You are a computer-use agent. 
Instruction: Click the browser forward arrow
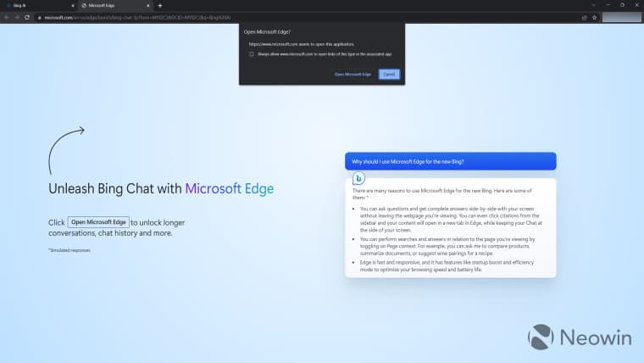coord(17,17)
